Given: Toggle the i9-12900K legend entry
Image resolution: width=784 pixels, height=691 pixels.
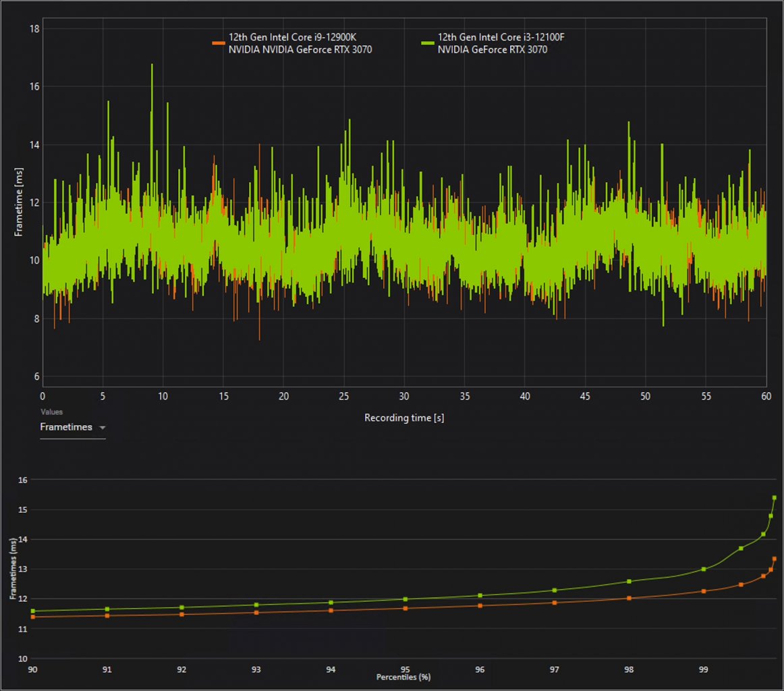Looking at the screenshot, I should [292, 43].
